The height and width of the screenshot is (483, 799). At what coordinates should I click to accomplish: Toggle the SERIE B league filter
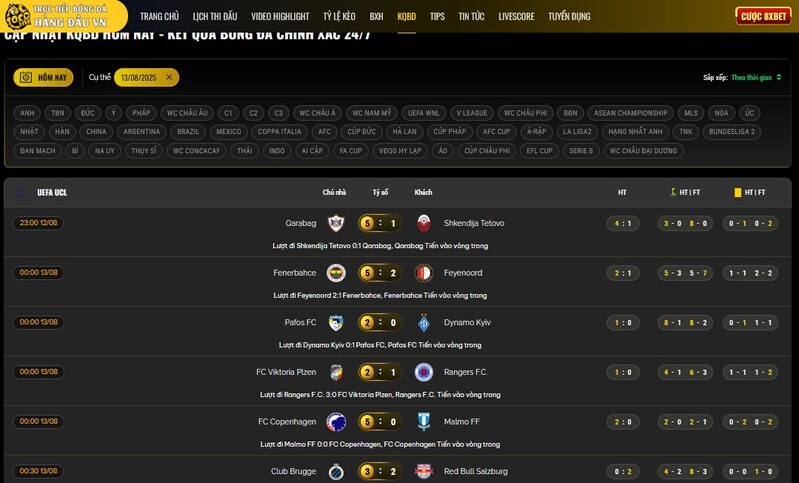(581, 151)
